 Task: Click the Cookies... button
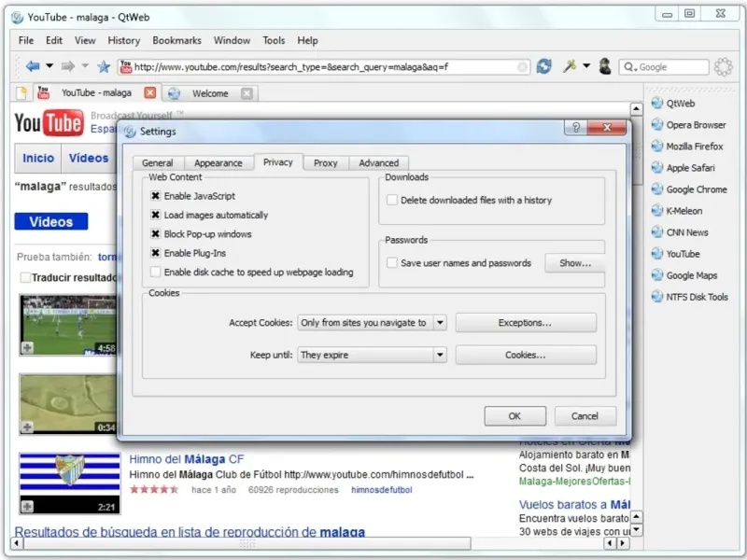tap(526, 355)
